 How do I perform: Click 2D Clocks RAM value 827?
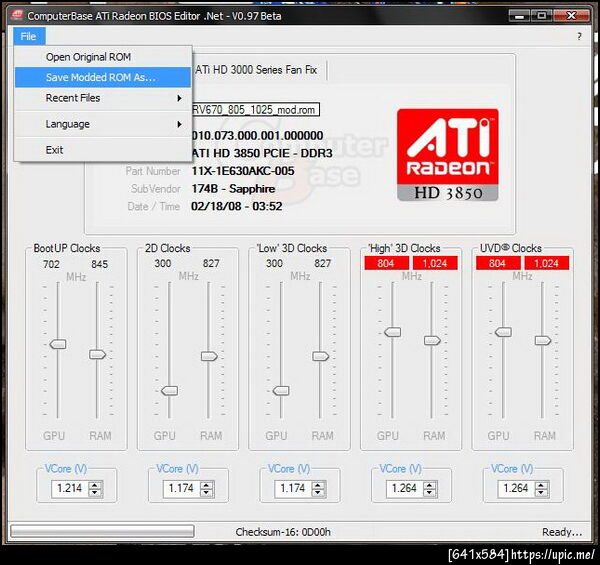[x=211, y=264]
